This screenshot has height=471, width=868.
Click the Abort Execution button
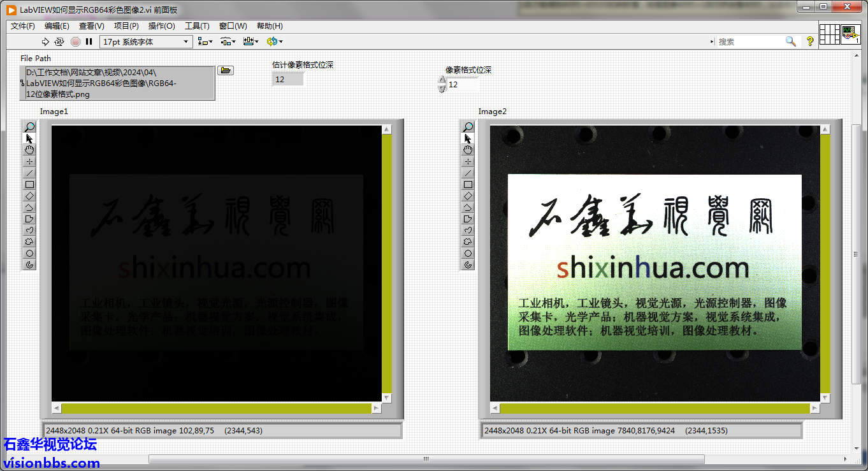tap(75, 41)
